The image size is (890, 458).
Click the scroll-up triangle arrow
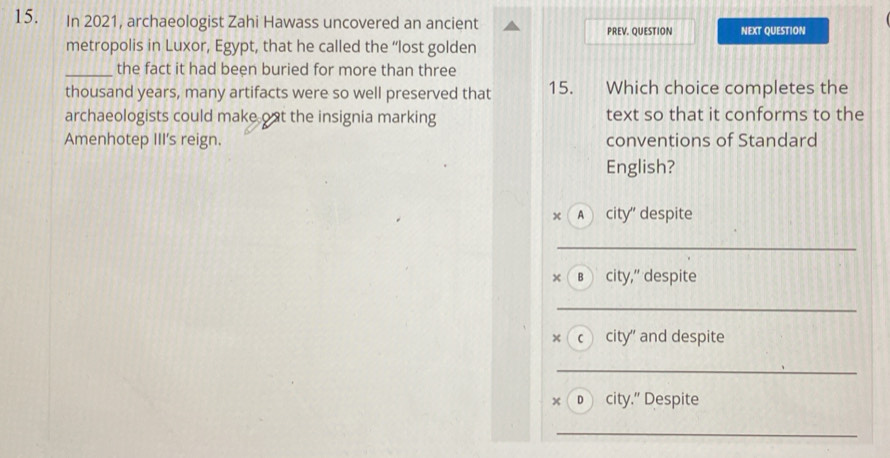pyautogui.click(x=510, y=28)
